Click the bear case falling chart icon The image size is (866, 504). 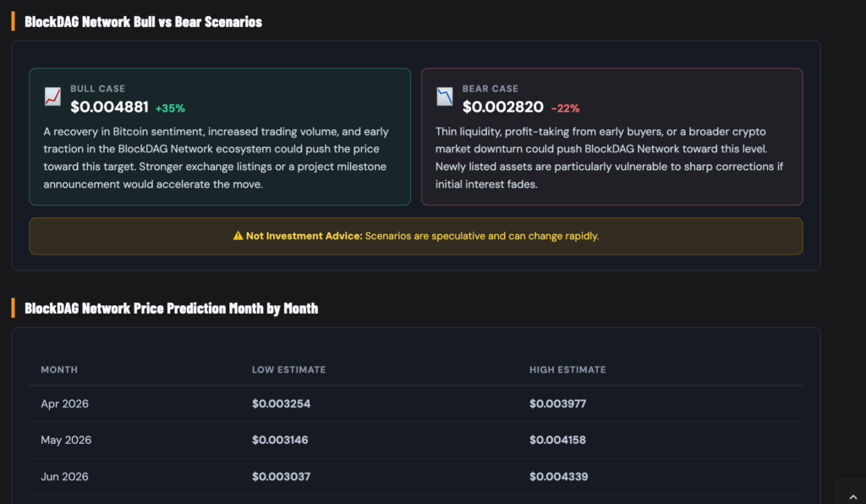(x=445, y=96)
